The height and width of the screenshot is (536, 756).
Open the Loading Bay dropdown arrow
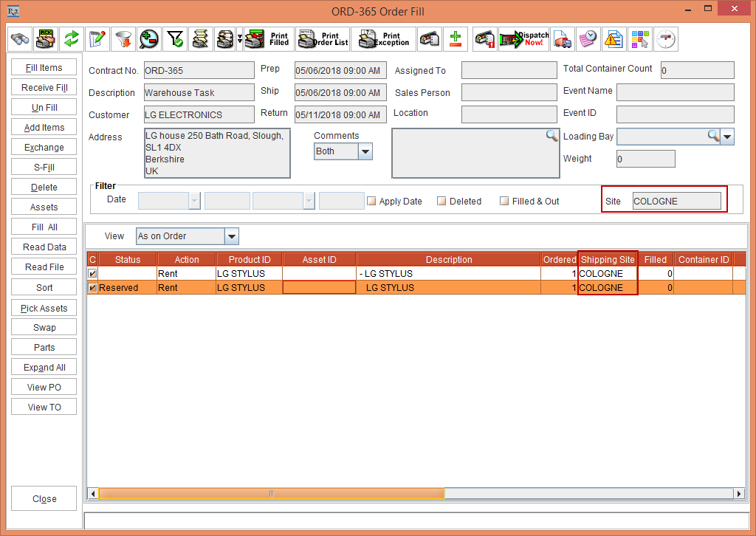(x=727, y=137)
